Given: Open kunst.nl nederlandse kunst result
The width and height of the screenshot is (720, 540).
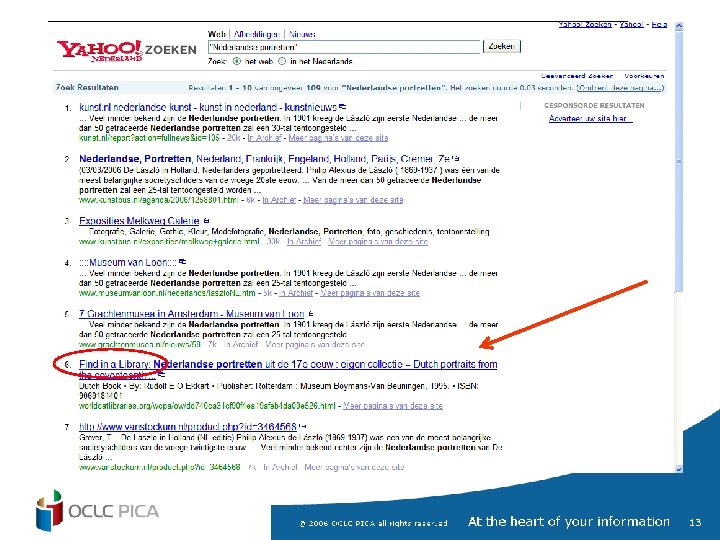Looking at the screenshot, I should coord(208,107).
